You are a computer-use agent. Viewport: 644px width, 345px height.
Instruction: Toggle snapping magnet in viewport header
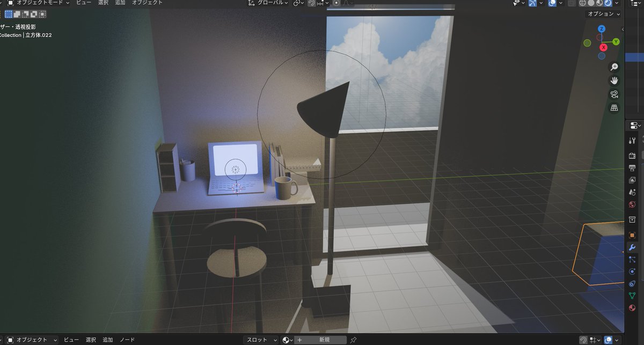[x=312, y=3]
